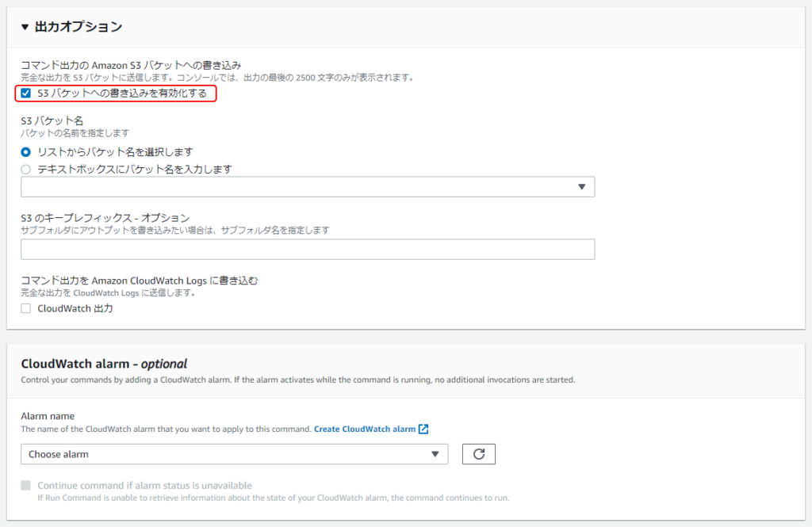Viewport: 812px width, 527px height.
Task: Toggle Continue command if alarm status unavailable
Action: coord(26,486)
